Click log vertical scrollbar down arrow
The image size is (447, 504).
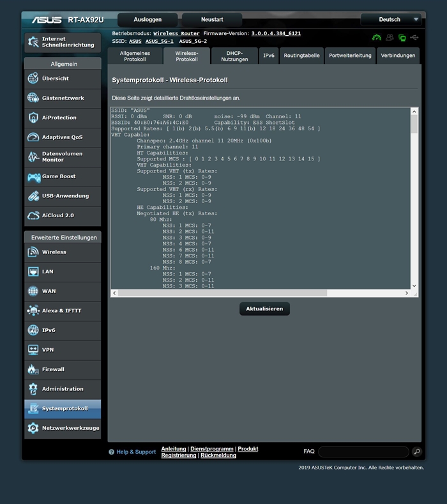click(414, 286)
